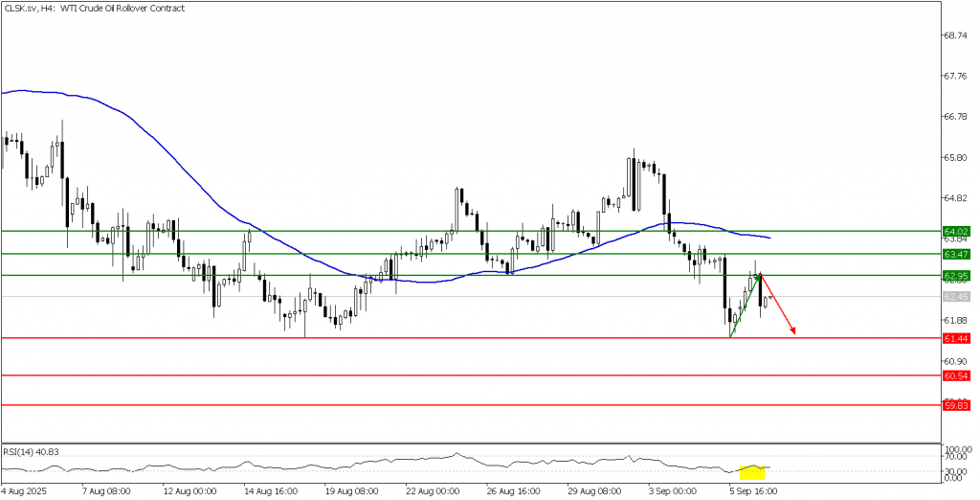Click the RSI 0.00 scale value
Image resolution: width=980 pixels, height=500 pixels.
(954, 478)
